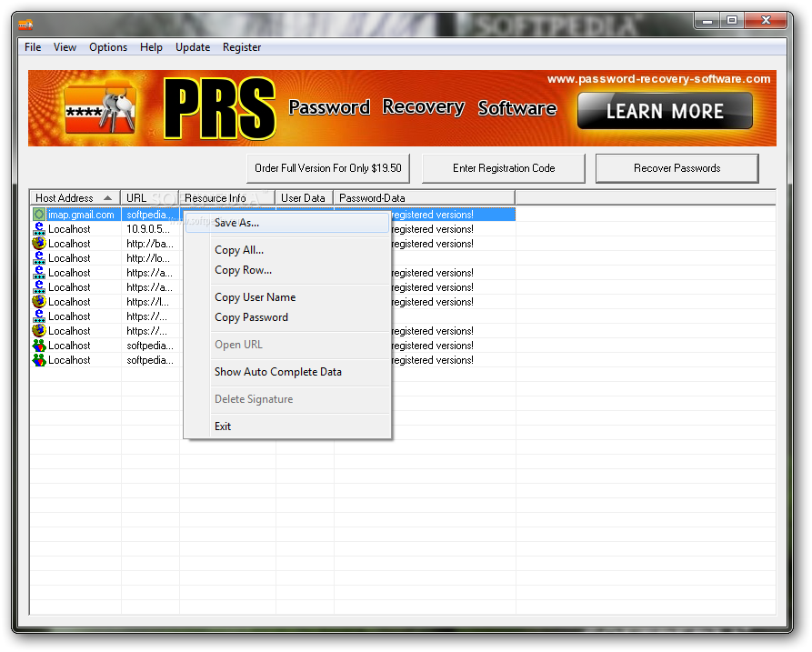Click the Firefox icon in the http://ba... row
812x652 pixels.
coord(39,244)
